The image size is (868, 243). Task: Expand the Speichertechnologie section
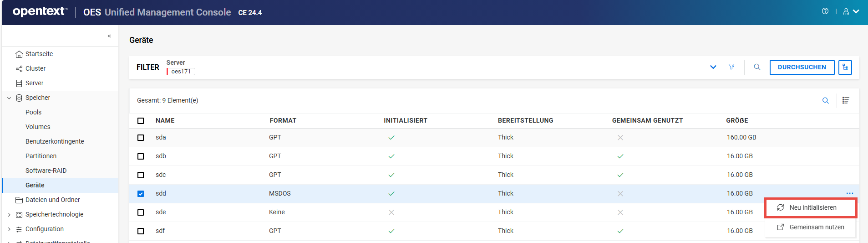(9, 215)
